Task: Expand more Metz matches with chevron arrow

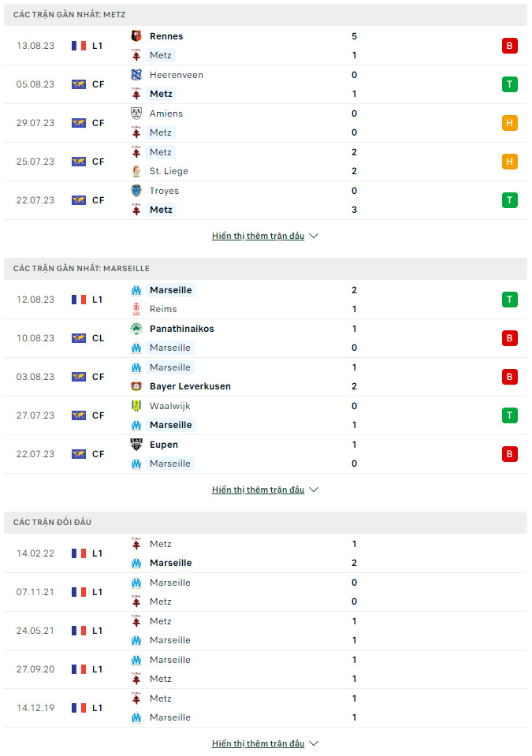Action: pyautogui.click(x=314, y=236)
